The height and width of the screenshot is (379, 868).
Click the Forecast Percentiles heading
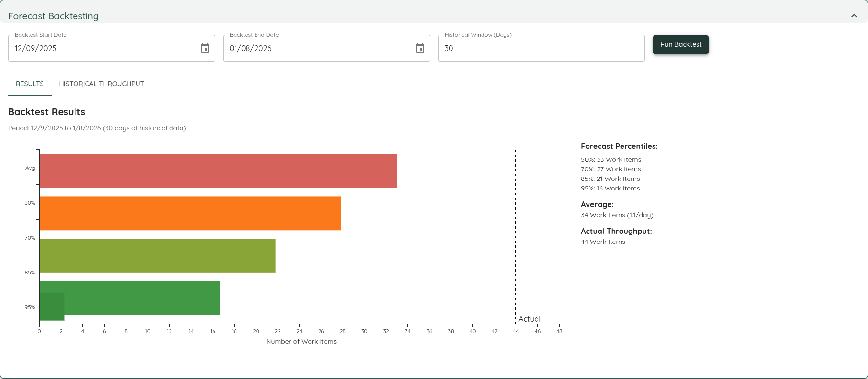pyautogui.click(x=619, y=147)
